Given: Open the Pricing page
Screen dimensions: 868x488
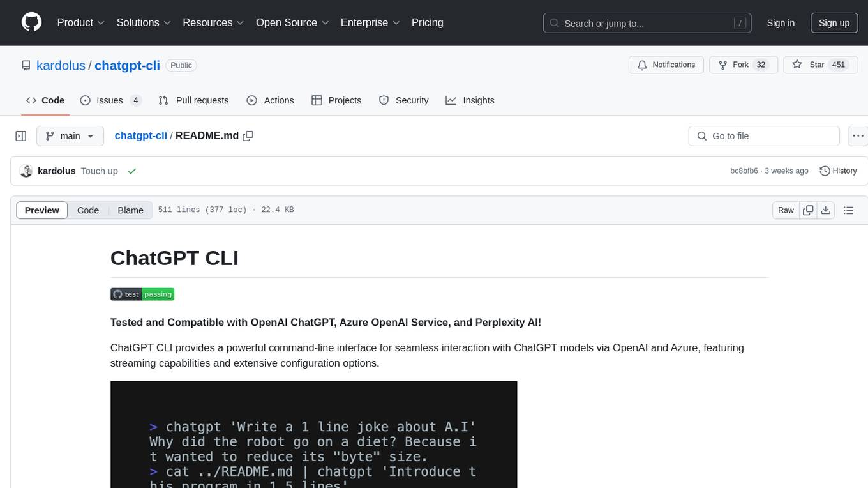Looking at the screenshot, I should (x=428, y=22).
